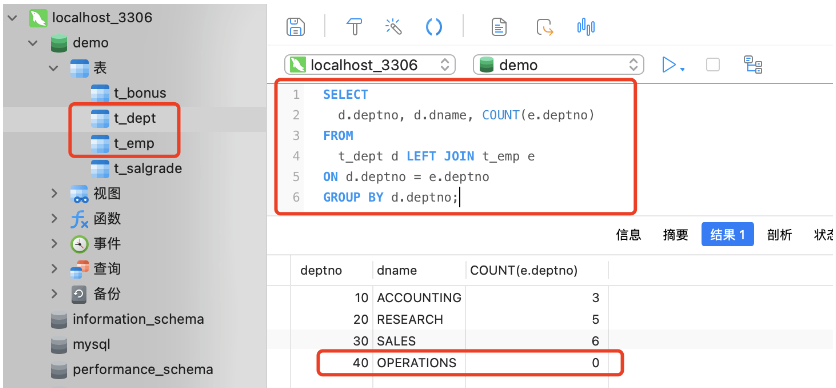Click the explain plan tree icon
The image size is (836, 388).
tap(753, 64)
